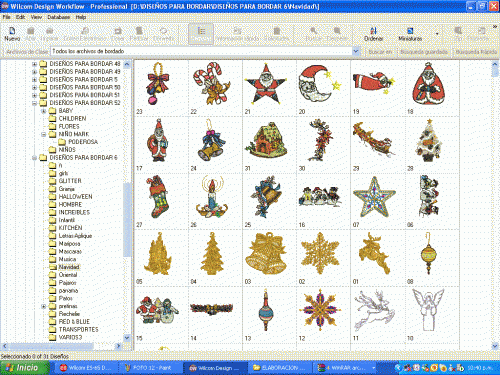The height and width of the screenshot is (375, 500).
Task: Open the Ordenar sort tool
Action: [x=373, y=34]
